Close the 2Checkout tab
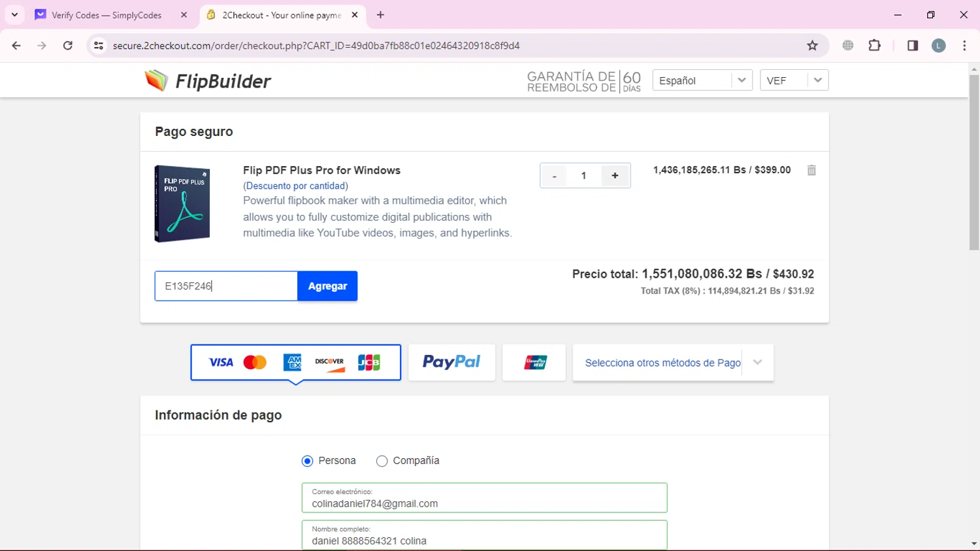 click(355, 14)
